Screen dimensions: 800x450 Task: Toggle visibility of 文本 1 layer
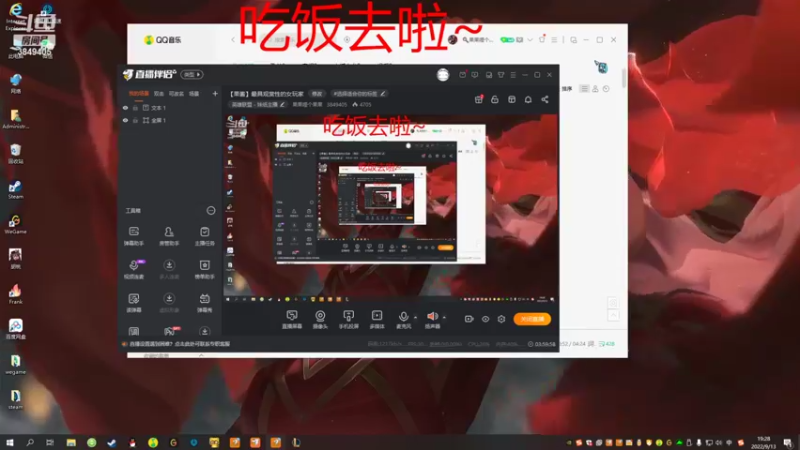click(x=126, y=108)
